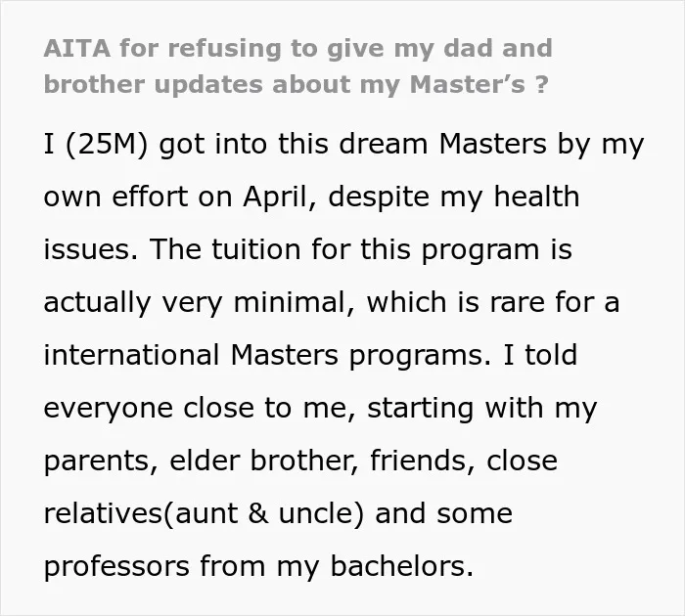Screen dimensions: 685x616
Task: Click the word 'starting' in the body
Action: [420, 410]
